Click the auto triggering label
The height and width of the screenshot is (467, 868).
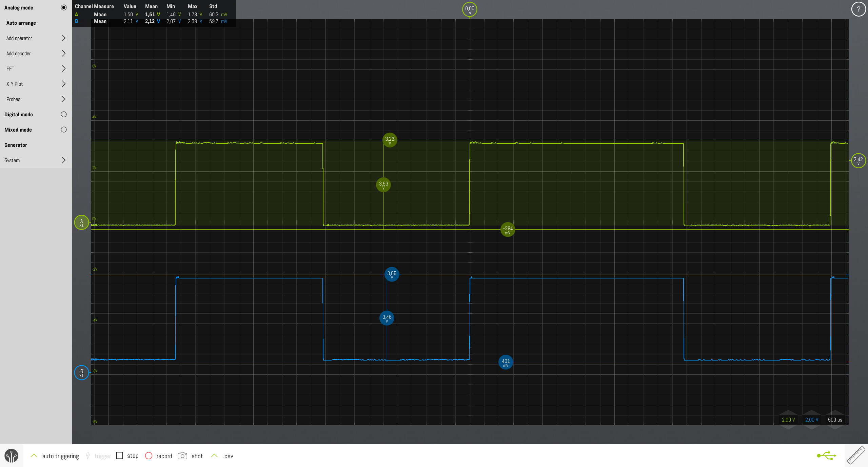point(61,456)
